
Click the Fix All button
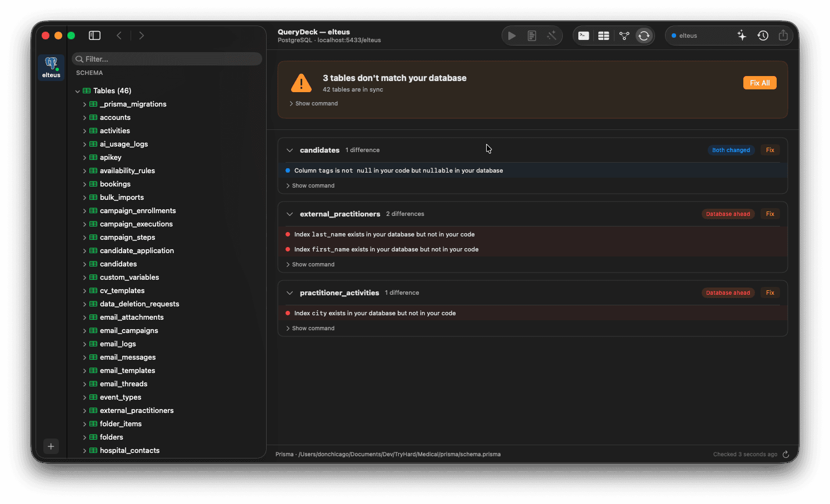click(759, 83)
